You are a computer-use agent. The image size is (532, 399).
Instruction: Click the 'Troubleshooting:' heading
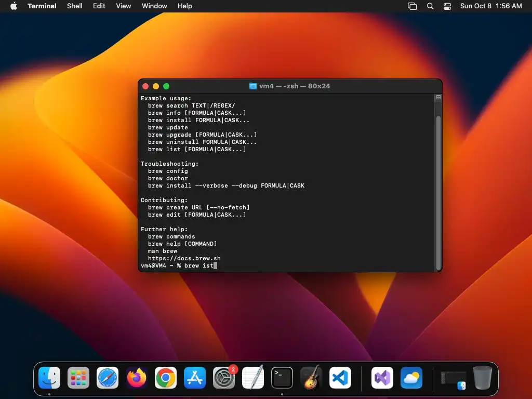click(170, 164)
